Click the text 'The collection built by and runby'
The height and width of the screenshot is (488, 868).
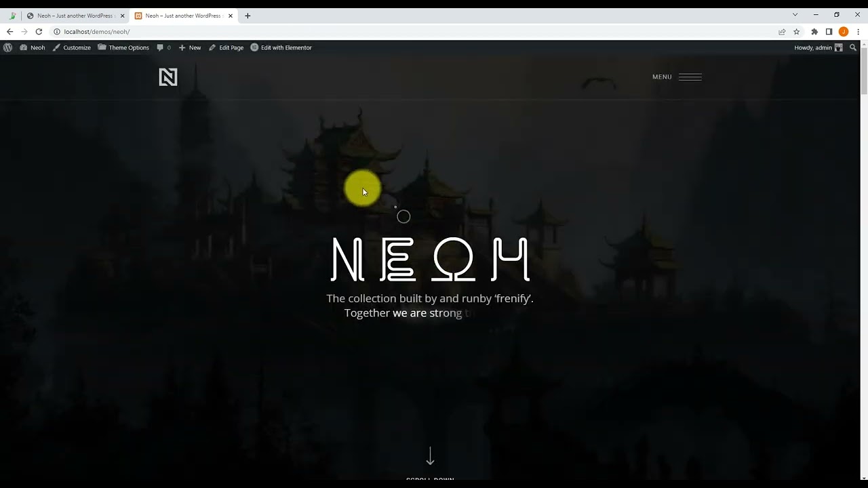[408, 298]
